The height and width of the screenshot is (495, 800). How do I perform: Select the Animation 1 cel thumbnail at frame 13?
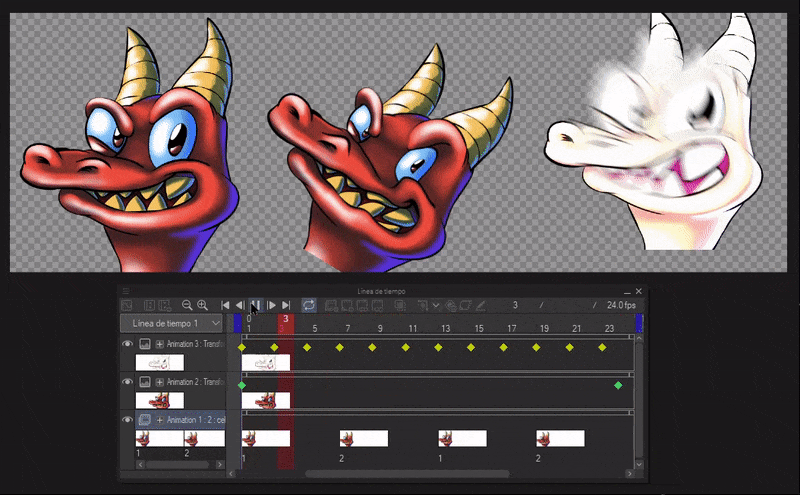[x=462, y=438]
